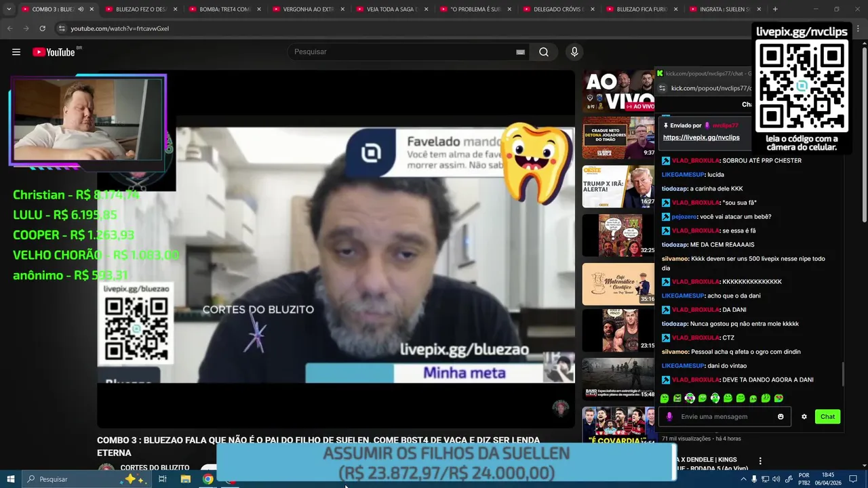This screenshot has width=868, height=488.
Task: View site information icon in the address bar
Action: click(x=62, y=28)
